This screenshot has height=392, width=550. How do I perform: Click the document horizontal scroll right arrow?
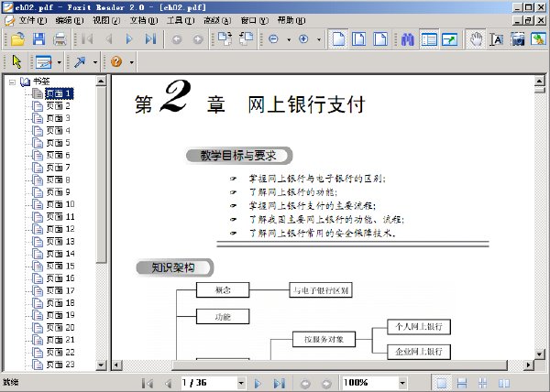pos(529,365)
